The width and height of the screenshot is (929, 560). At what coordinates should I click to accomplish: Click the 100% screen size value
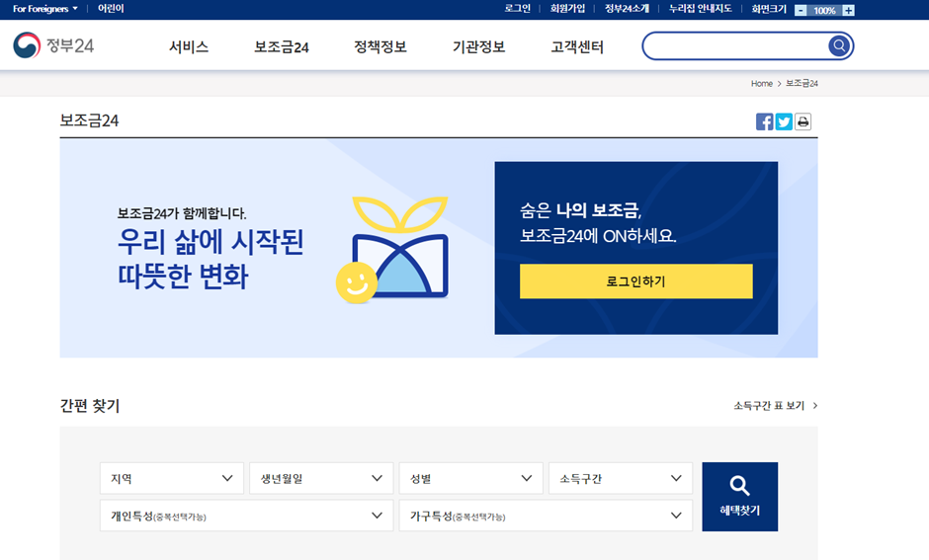824,10
